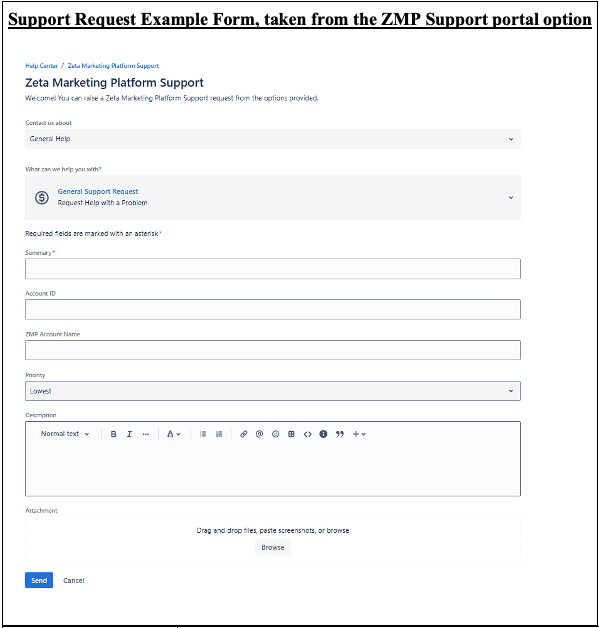Insert a code snippet
This screenshot has height=628, width=599.
pyautogui.click(x=308, y=434)
